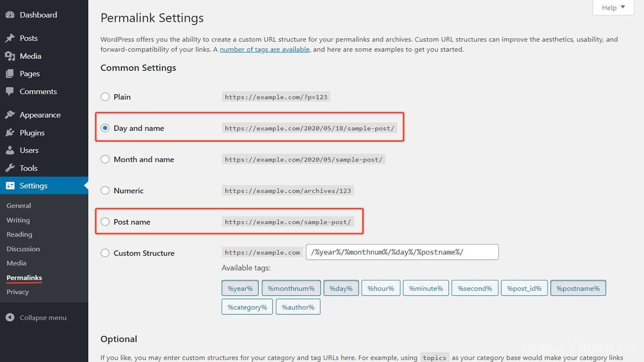Screen dimensions: 644x362
Task: Click the Users person icon
Action: pos(10,150)
